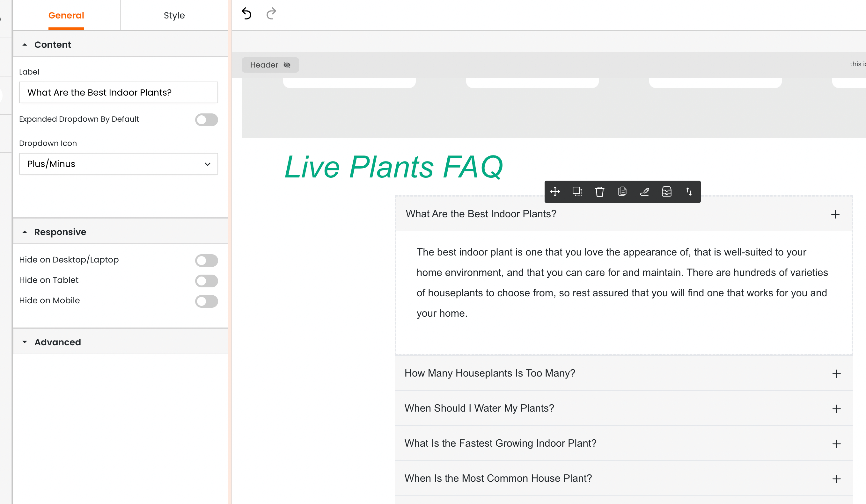Select the General tab
Viewport: 866px width, 504px height.
pos(66,15)
